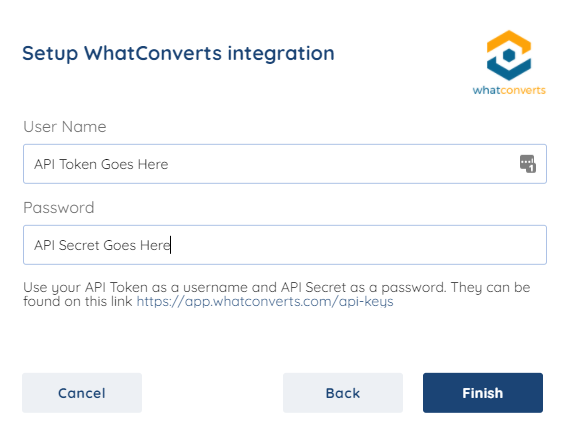Screen dimensions: 569x431
Task: Place cursor after 'API Secret Goes Here' text
Action: pyautogui.click(x=171, y=245)
